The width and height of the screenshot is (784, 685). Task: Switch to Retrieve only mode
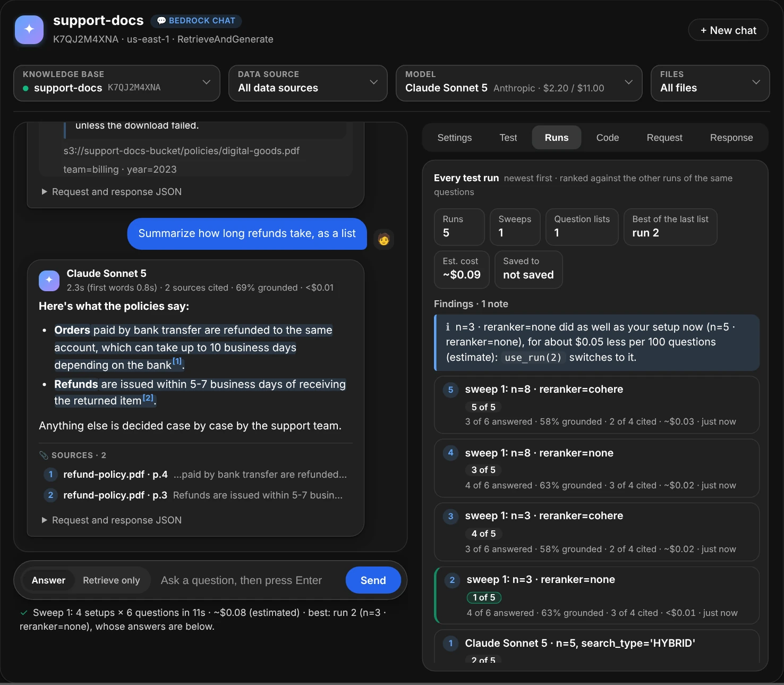pos(112,580)
